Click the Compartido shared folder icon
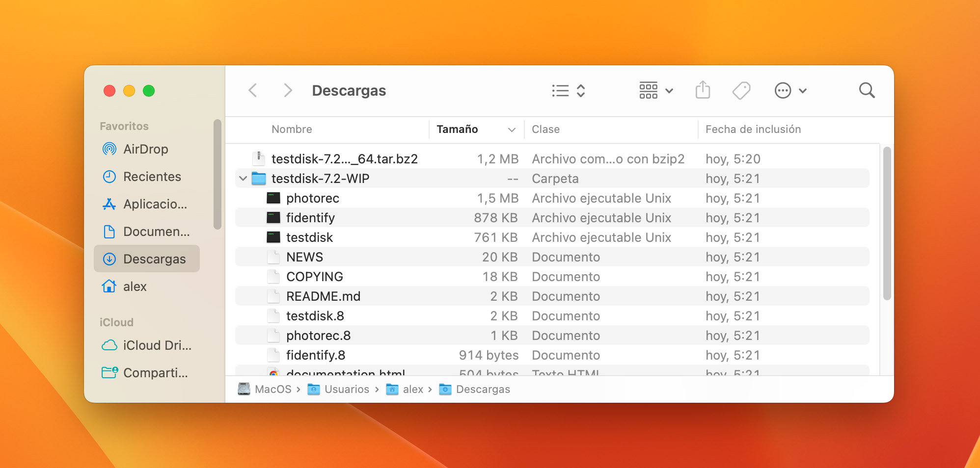Screen dimensions: 980x468 (109, 373)
